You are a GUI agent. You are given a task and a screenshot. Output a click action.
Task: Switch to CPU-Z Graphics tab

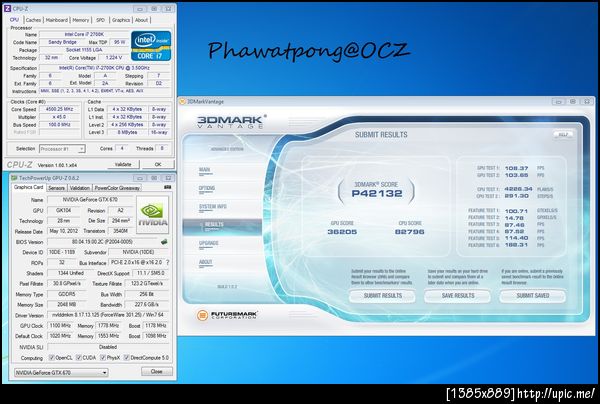coord(121,20)
